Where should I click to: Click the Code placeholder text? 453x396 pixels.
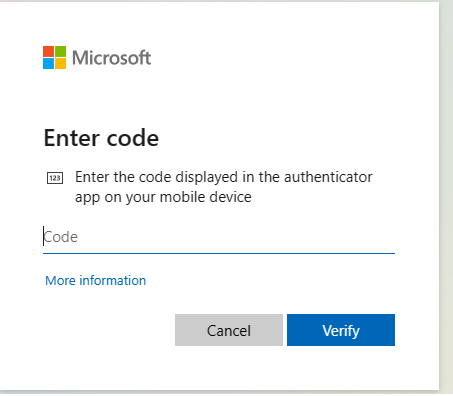pos(61,237)
